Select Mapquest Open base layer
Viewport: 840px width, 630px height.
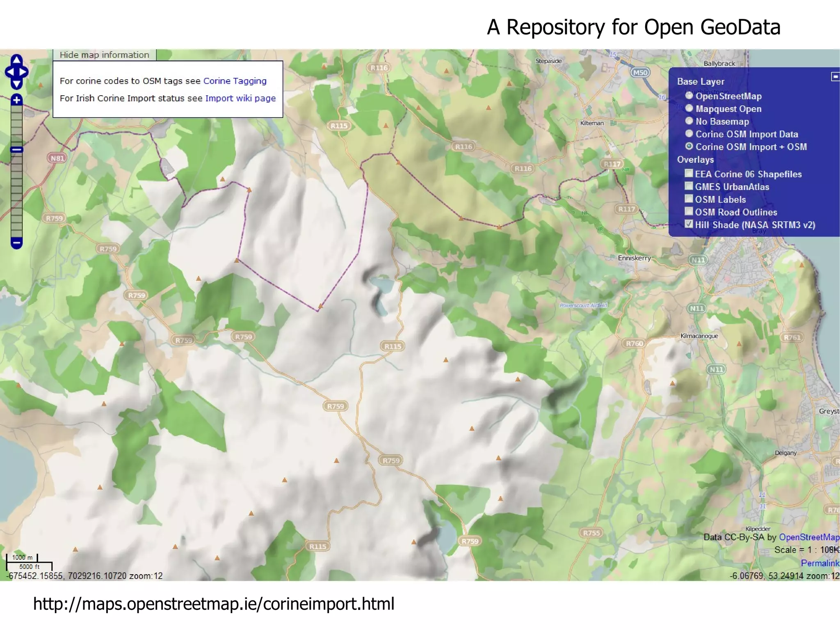coord(689,108)
